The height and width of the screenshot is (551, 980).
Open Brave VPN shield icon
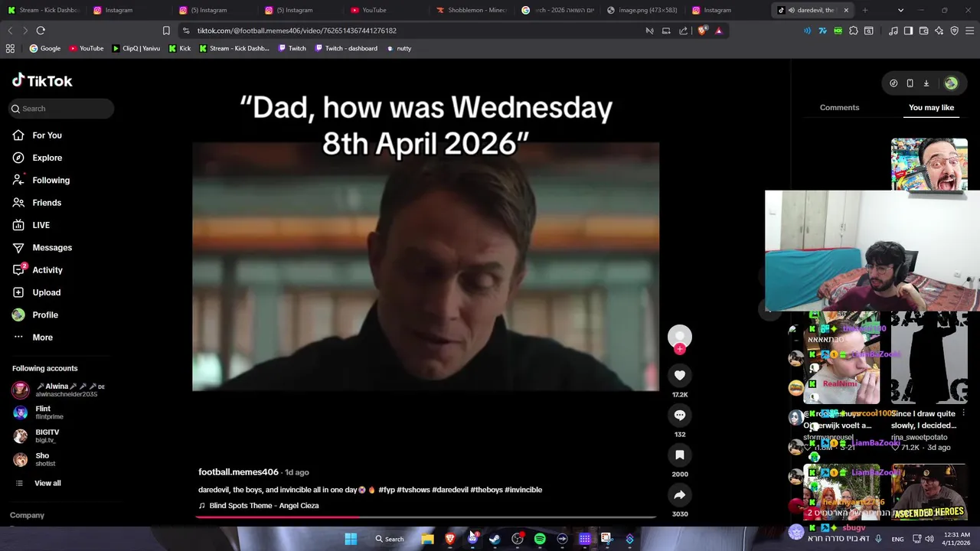pyautogui.click(x=954, y=31)
